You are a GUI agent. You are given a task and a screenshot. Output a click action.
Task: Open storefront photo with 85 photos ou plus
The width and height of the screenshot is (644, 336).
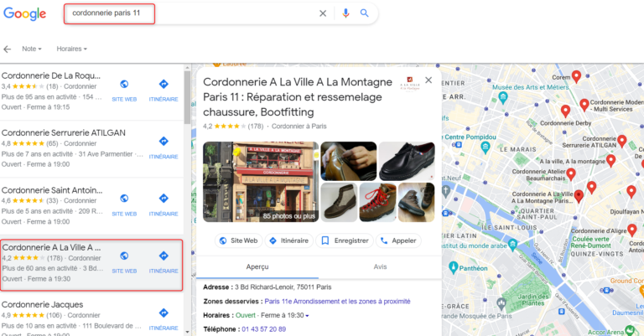point(261,182)
